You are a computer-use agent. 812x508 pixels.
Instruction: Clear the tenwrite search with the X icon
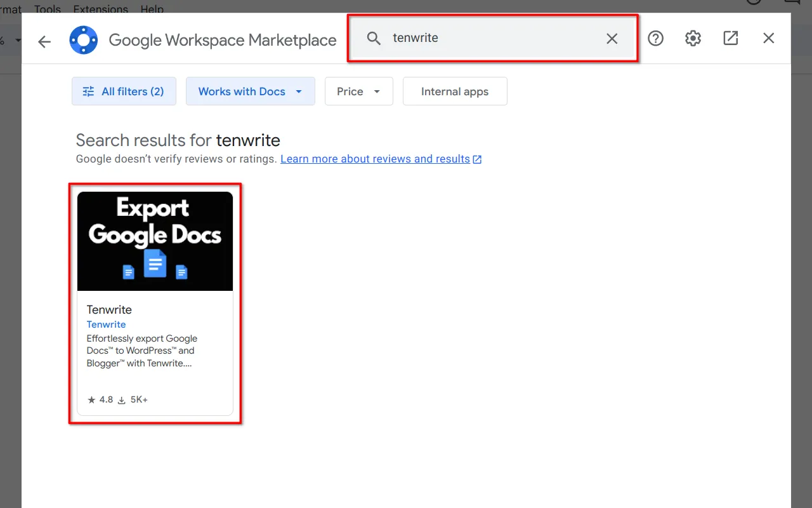pyautogui.click(x=612, y=39)
